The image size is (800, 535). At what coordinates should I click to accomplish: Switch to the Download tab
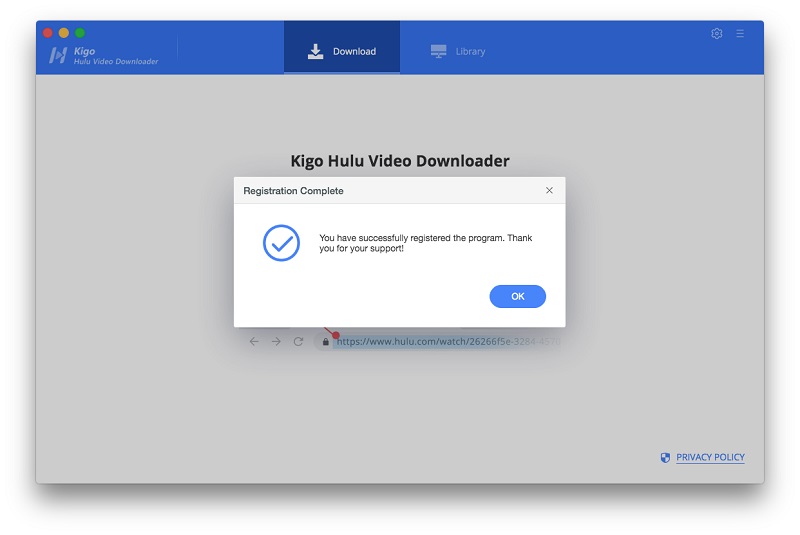coord(342,47)
